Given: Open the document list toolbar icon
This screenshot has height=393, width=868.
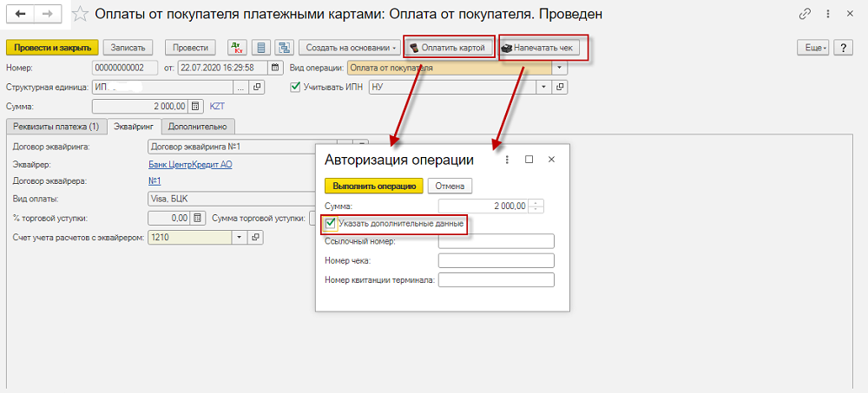Looking at the screenshot, I should tap(260, 49).
